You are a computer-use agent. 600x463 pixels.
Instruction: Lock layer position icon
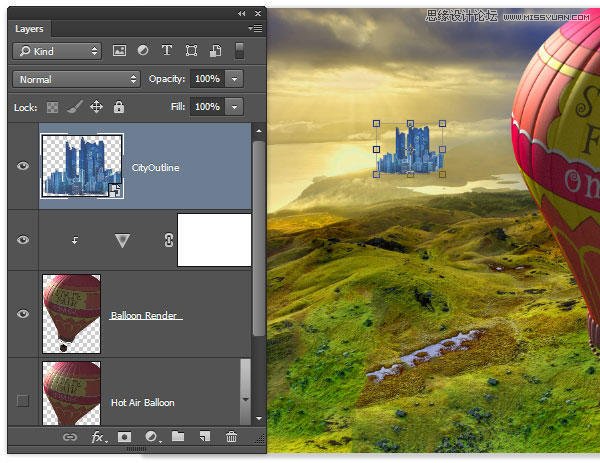point(96,106)
